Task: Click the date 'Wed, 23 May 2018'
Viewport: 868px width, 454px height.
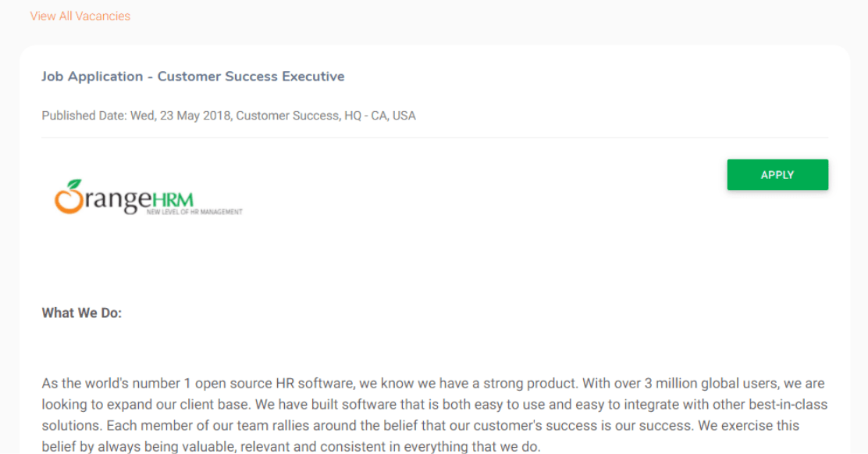Action: 180,116
